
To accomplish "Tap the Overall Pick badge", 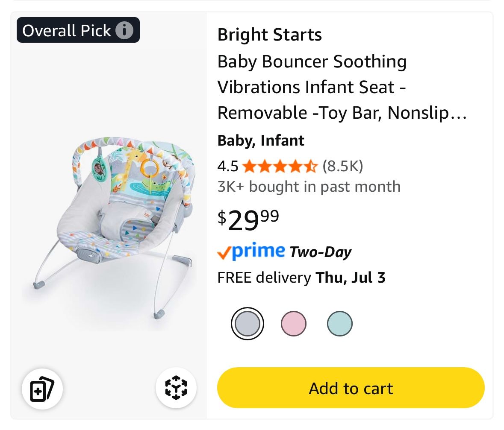I will point(66,30).
